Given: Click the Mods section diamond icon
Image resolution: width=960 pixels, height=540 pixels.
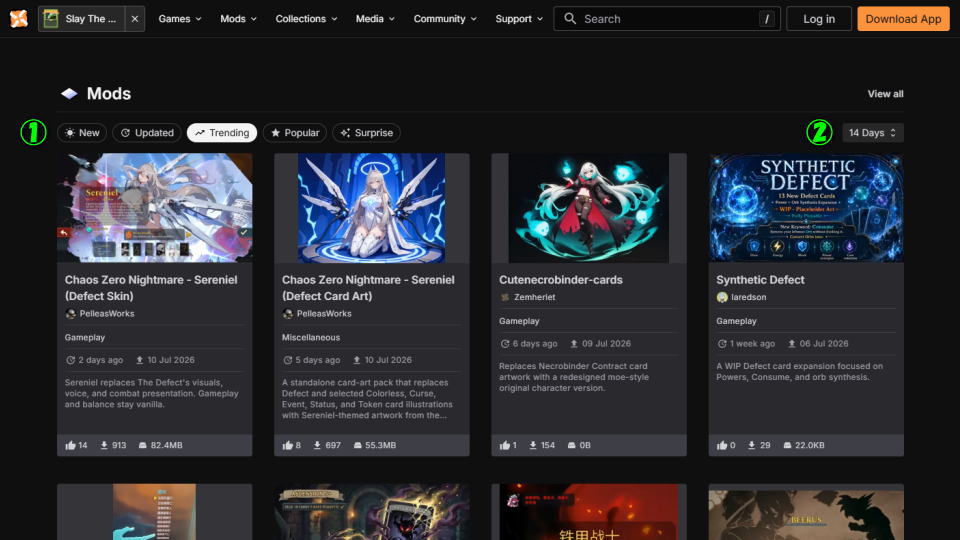Looking at the screenshot, I should (69, 93).
